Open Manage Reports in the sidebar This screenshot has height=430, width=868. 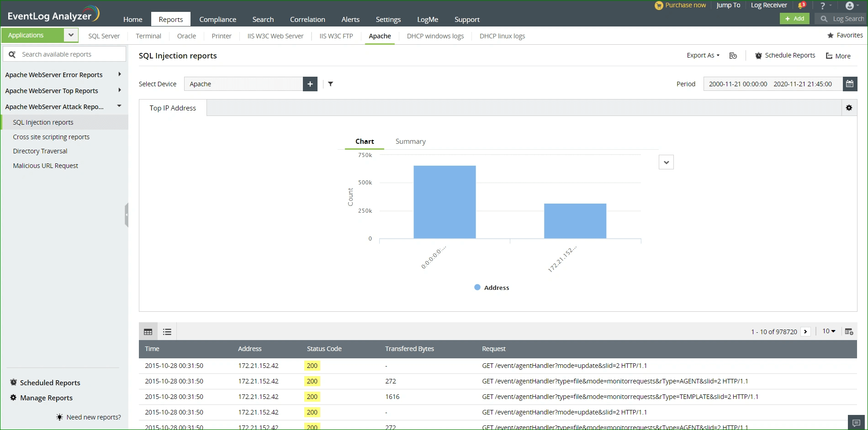(42, 398)
